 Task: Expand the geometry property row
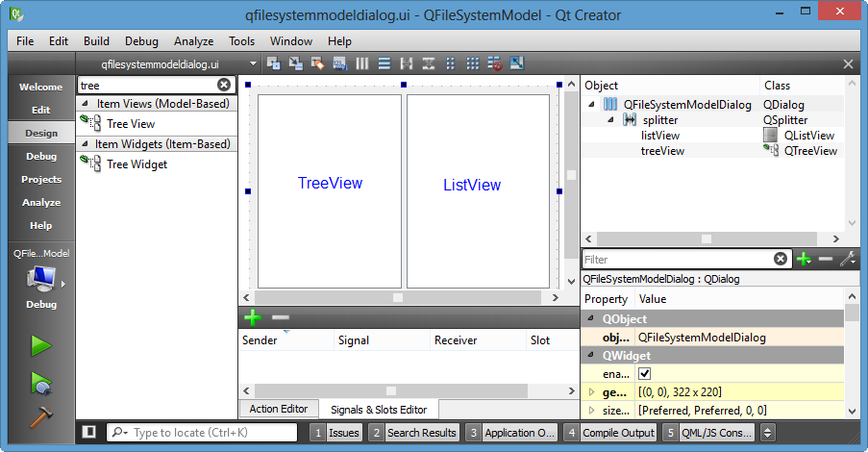point(591,392)
